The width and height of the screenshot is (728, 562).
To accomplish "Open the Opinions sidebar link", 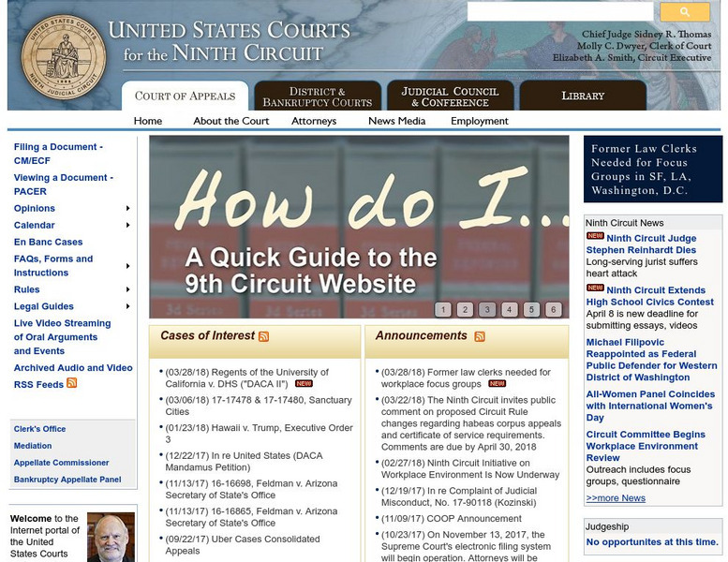I will point(35,208).
